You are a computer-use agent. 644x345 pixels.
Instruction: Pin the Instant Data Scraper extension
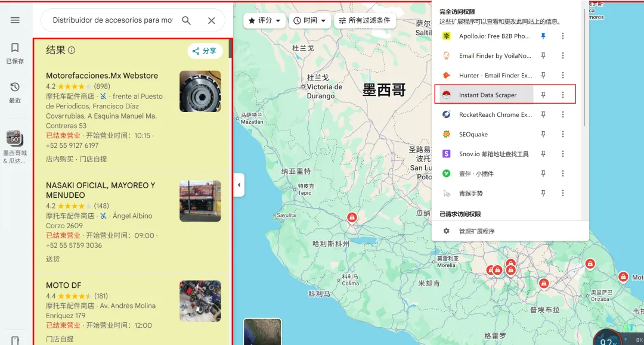543,95
